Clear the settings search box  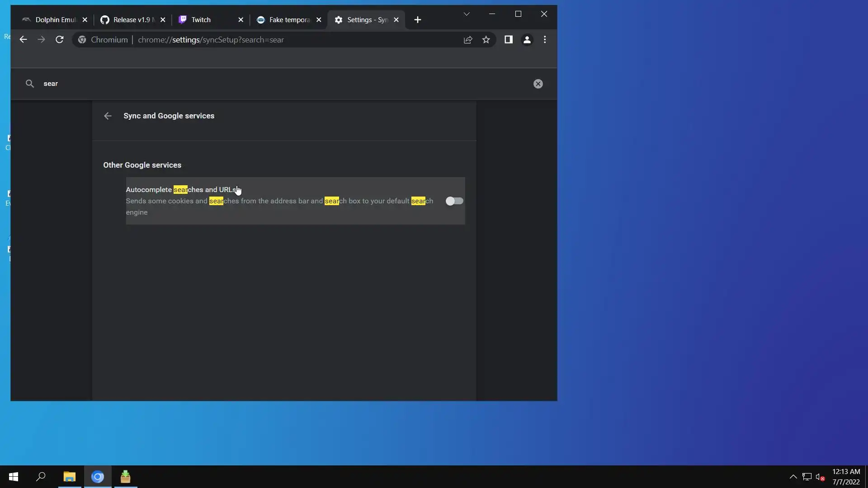tap(538, 84)
